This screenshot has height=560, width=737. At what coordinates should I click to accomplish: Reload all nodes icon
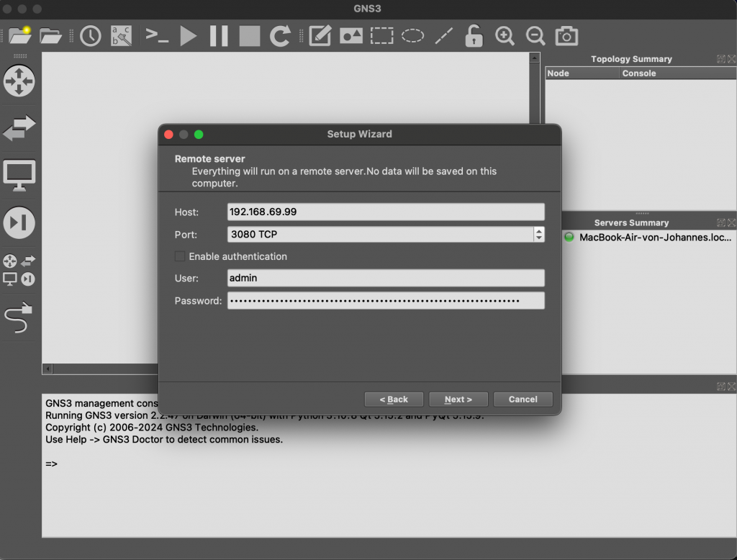click(280, 36)
